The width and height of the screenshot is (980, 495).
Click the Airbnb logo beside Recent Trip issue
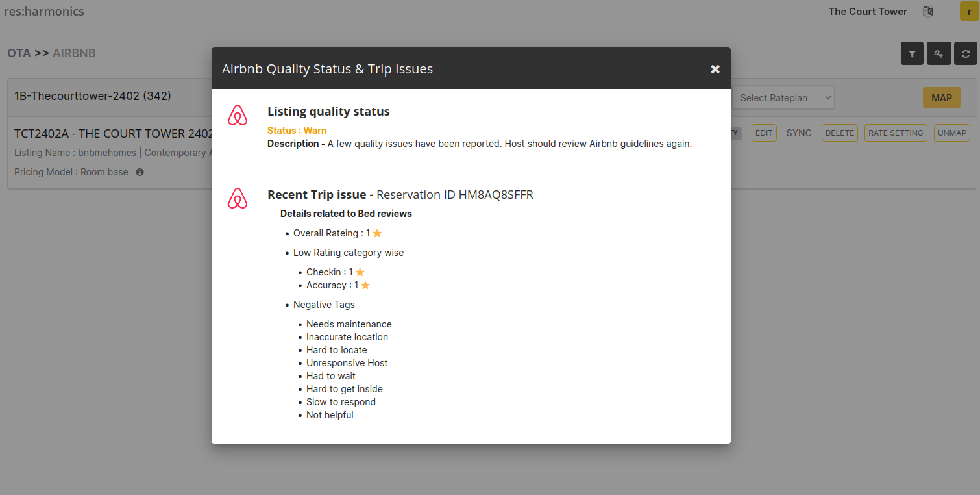click(x=238, y=198)
